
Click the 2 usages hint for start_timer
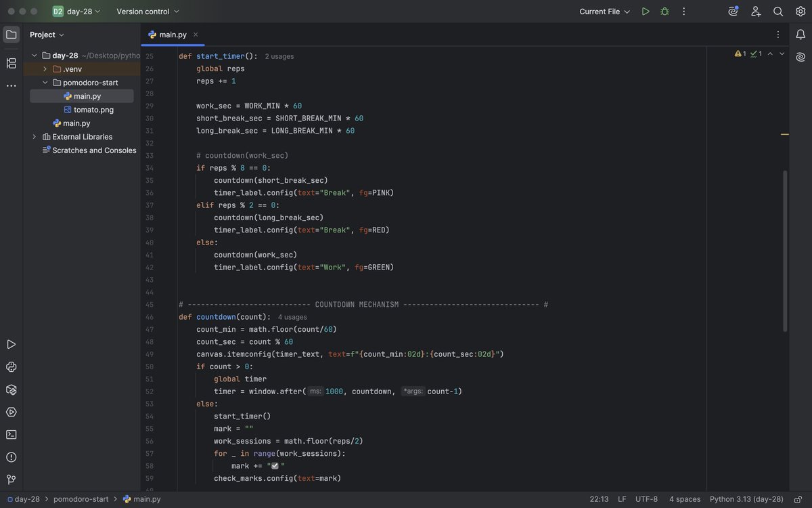pyautogui.click(x=279, y=57)
